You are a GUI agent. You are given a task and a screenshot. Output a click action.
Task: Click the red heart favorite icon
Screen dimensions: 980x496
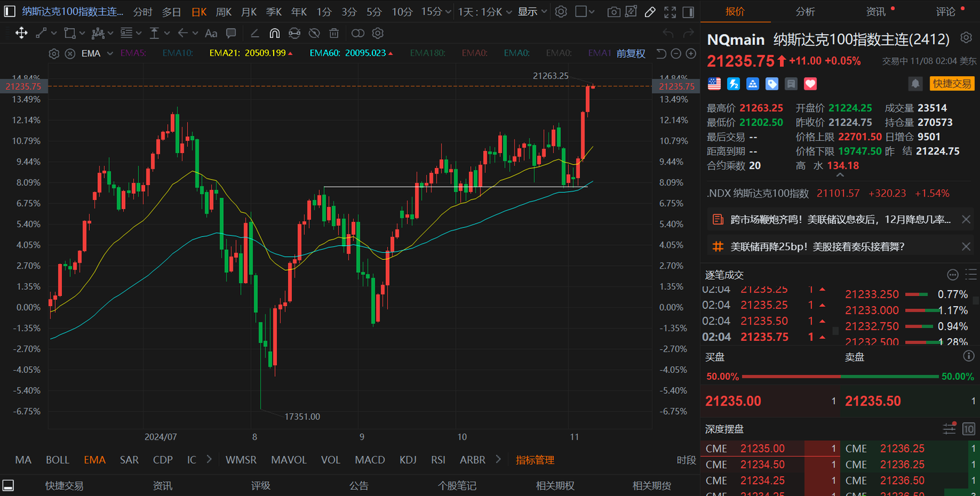coord(810,84)
